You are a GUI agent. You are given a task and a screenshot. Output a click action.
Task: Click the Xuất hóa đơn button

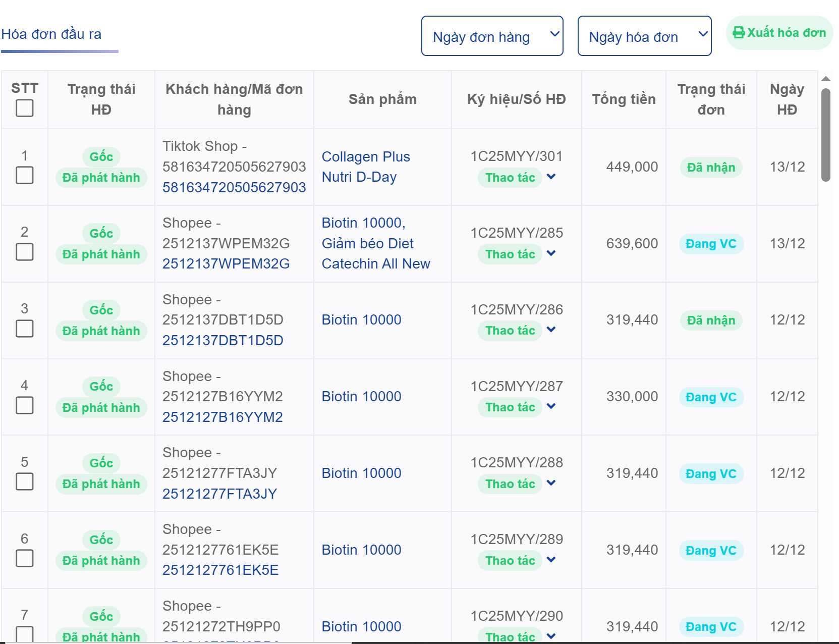click(779, 32)
